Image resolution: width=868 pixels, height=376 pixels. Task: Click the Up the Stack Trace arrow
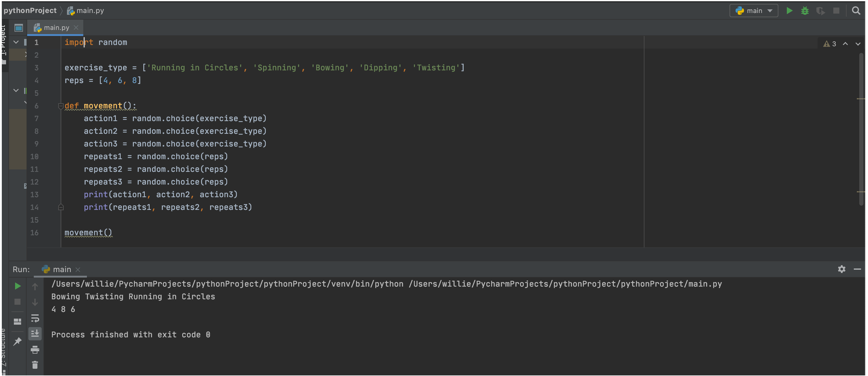pos(35,287)
